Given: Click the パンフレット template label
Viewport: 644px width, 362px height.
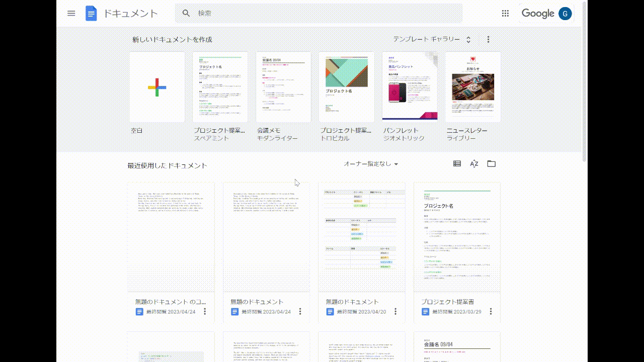Looking at the screenshot, I should [401, 130].
